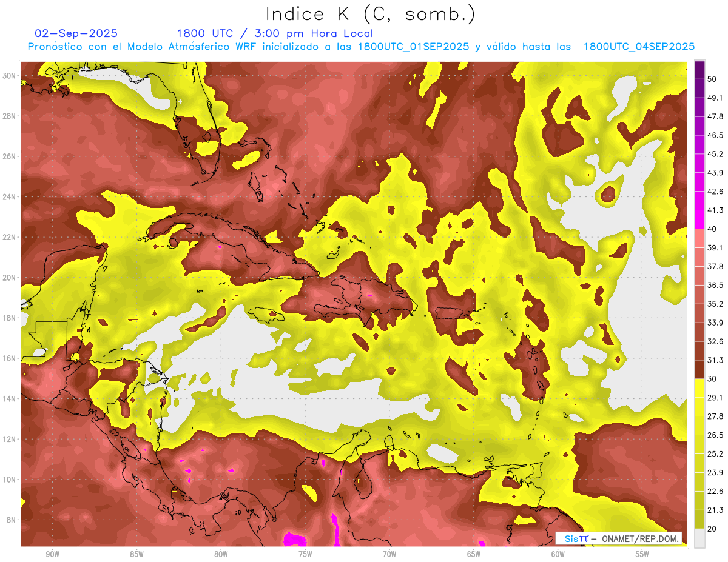This screenshot has height=562, width=728.
Task: Click the 24N latitude axis label
Action: [9, 197]
